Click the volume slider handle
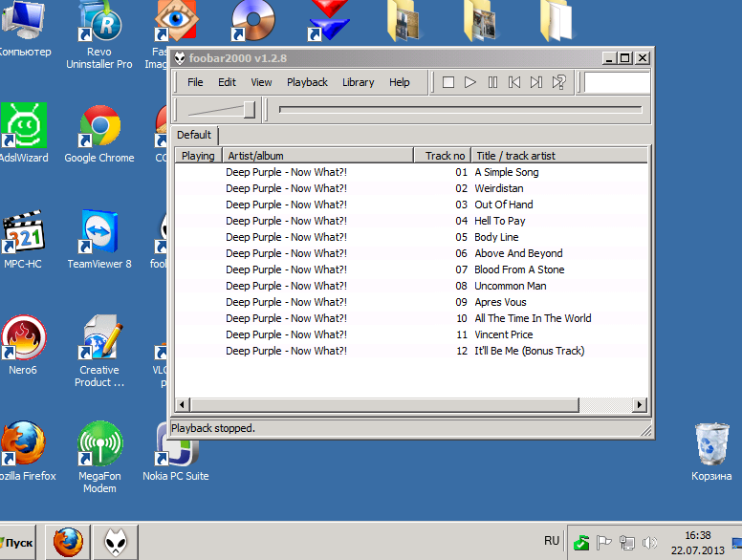The width and height of the screenshot is (742, 560). coord(250,110)
